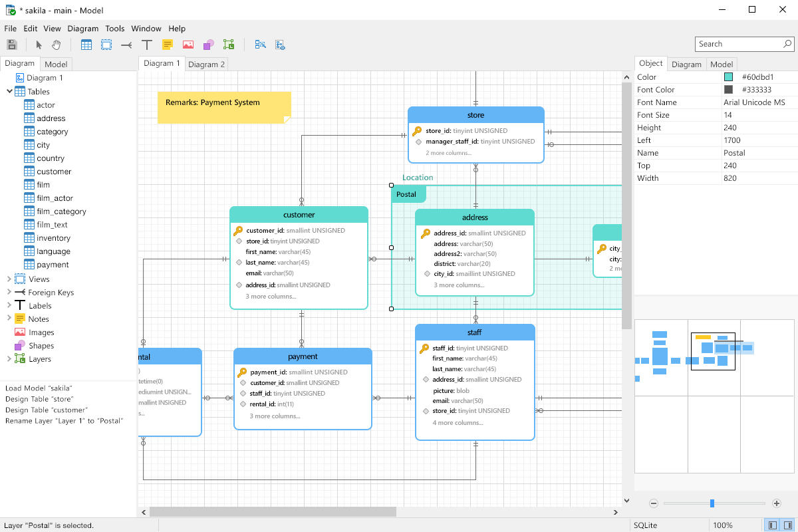Click '4 more columns...' in staff table

coord(458,423)
